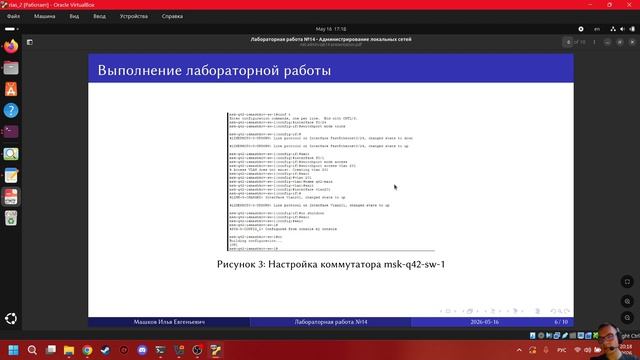
Task: Open OBS Studio from the taskbar
Action: click(x=198, y=350)
